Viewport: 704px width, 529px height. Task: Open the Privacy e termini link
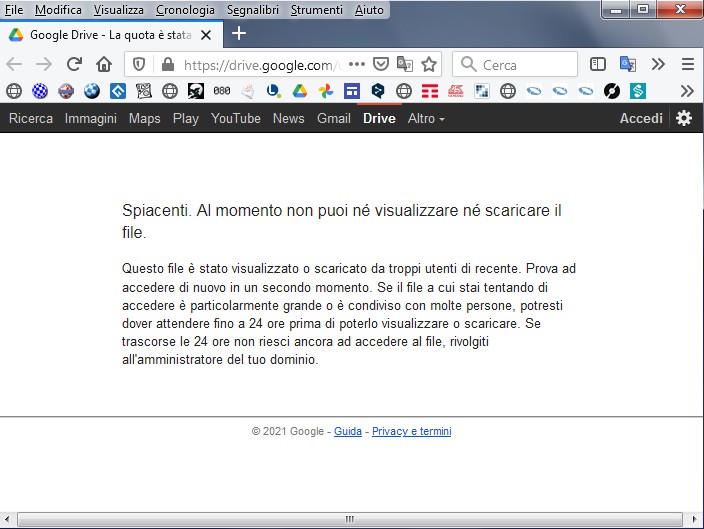[x=411, y=432]
